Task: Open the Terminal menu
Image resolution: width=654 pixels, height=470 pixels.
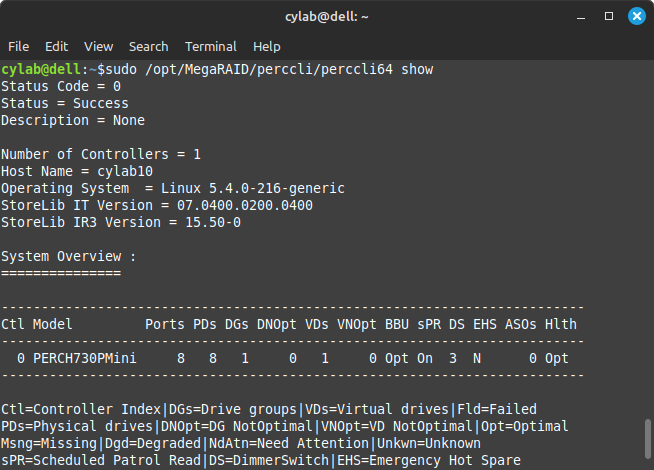Action: (211, 46)
